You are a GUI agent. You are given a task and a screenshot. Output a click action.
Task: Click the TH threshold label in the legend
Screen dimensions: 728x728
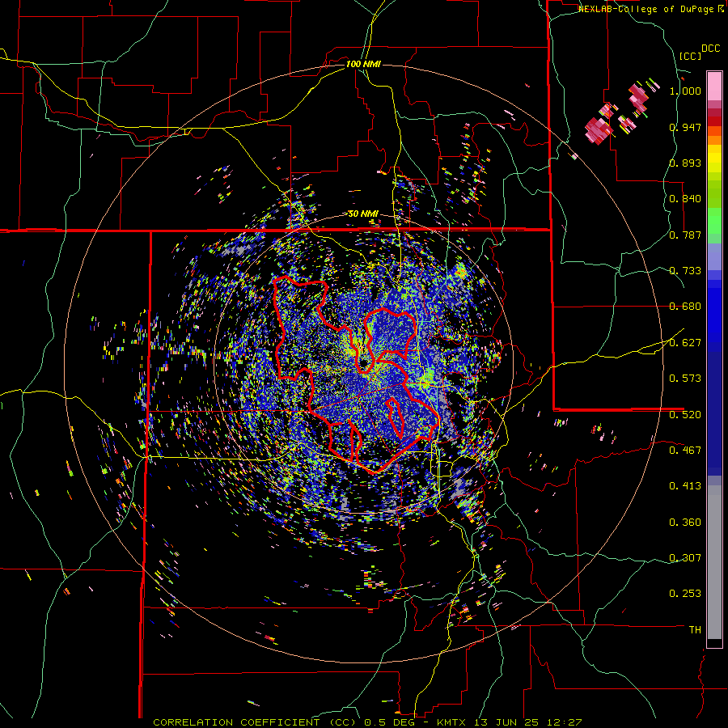[695, 630]
